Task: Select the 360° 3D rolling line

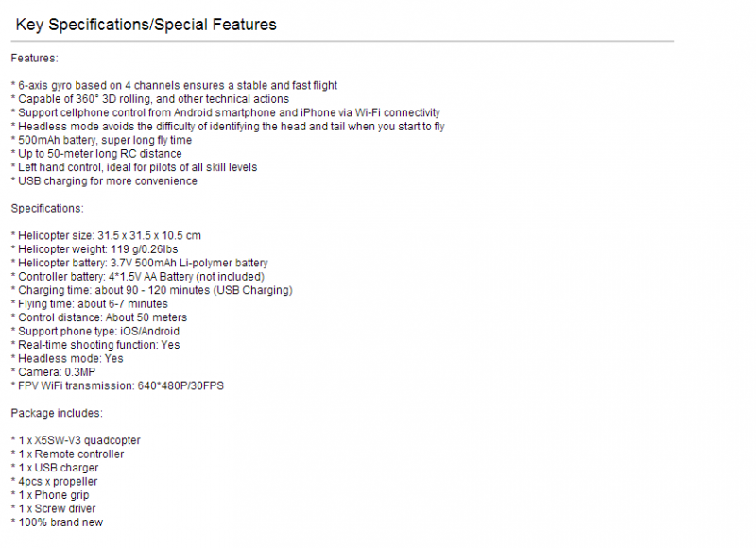Action: tap(150, 99)
